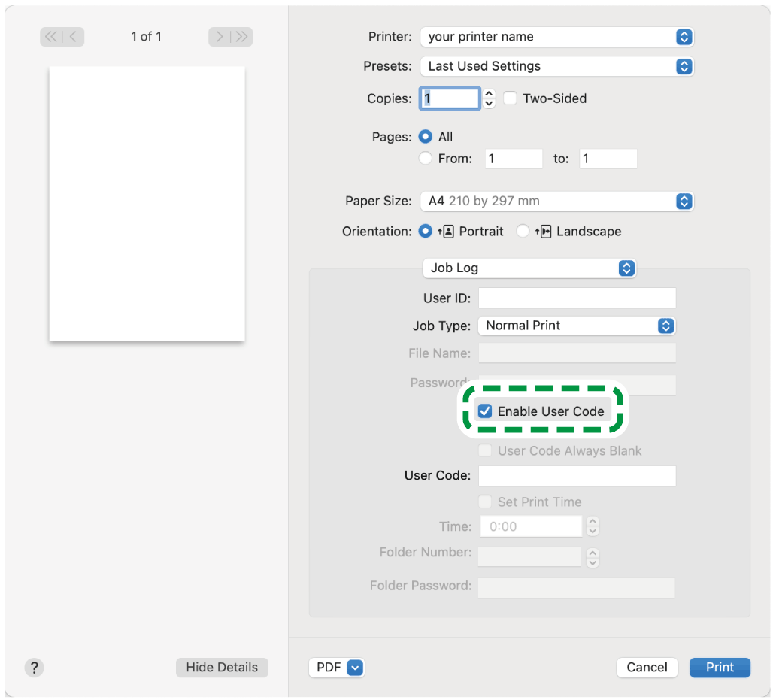The width and height of the screenshot is (773, 700).
Task: Open the Job Type Normal Print menu
Action: tap(576, 326)
